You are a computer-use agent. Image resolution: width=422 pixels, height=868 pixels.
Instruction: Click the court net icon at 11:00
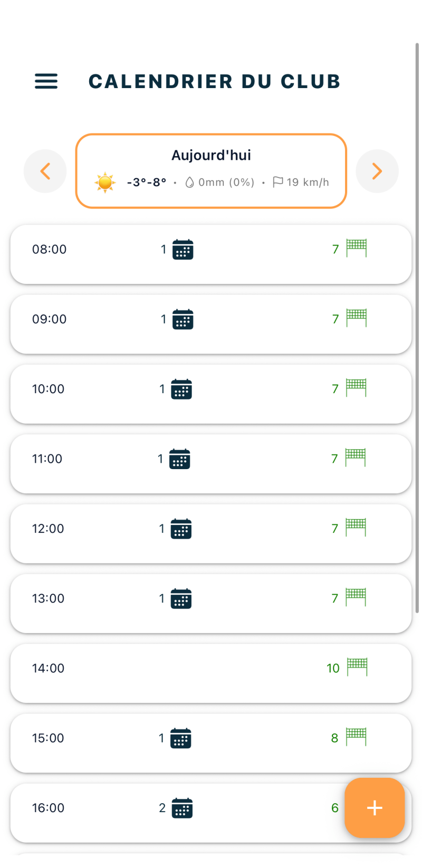click(x=356, y=457)
